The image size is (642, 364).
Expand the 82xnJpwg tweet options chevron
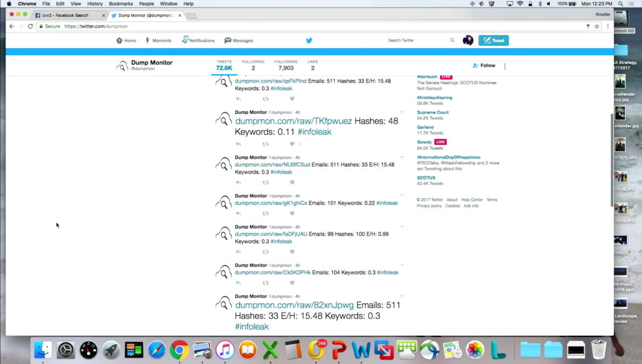point(402,296)
